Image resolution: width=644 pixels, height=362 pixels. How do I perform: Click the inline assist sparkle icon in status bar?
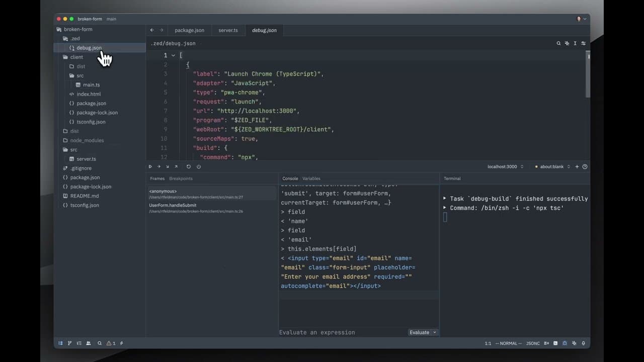574,343
